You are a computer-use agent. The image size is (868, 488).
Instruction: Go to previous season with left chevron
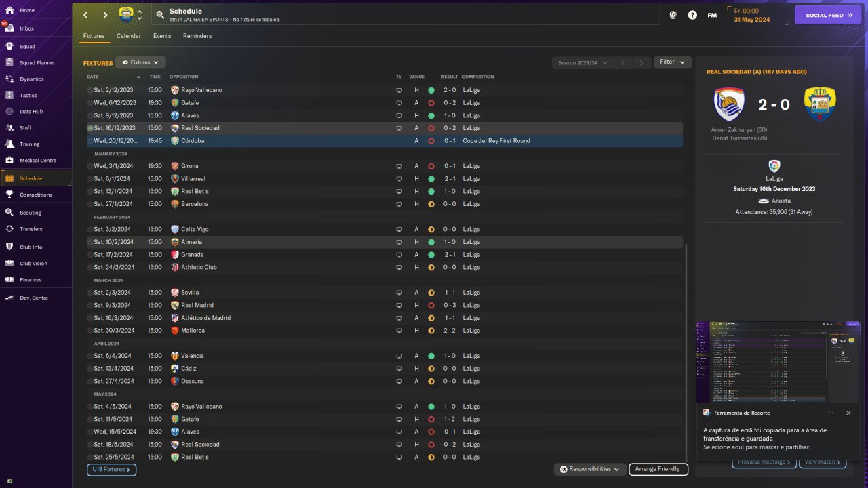623,63
